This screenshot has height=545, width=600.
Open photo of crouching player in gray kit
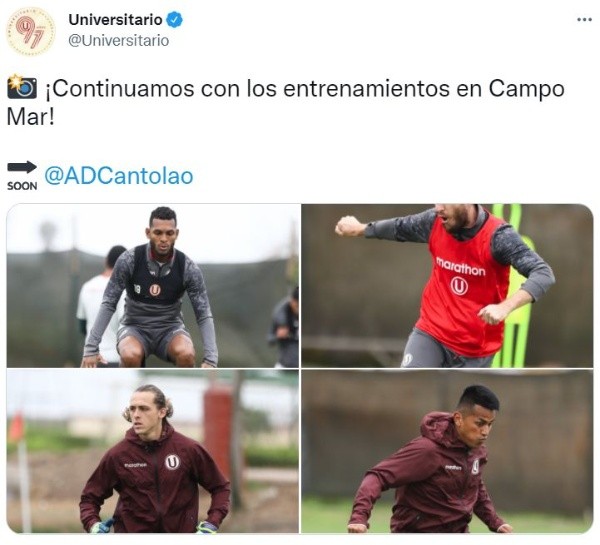[153, 286]
